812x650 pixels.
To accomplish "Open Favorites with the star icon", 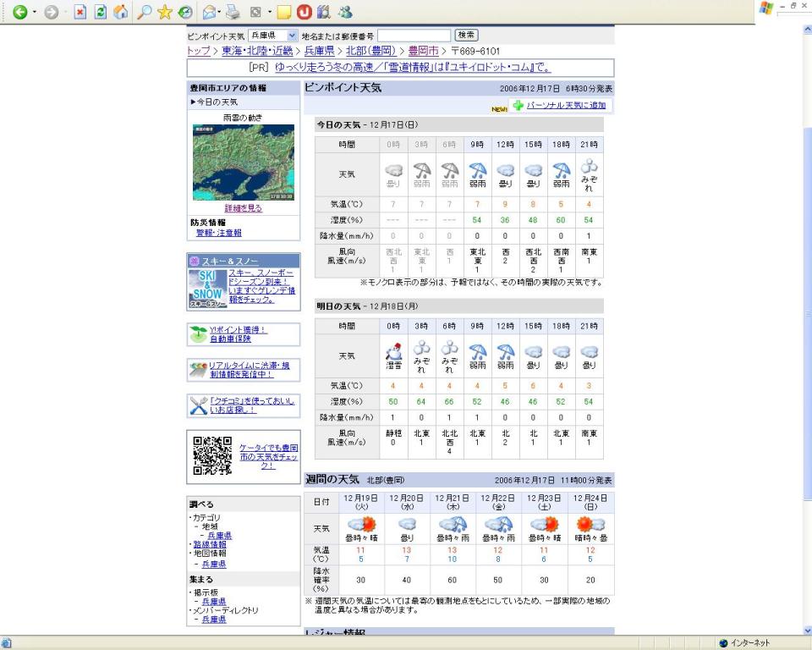I will coord(165,12).
